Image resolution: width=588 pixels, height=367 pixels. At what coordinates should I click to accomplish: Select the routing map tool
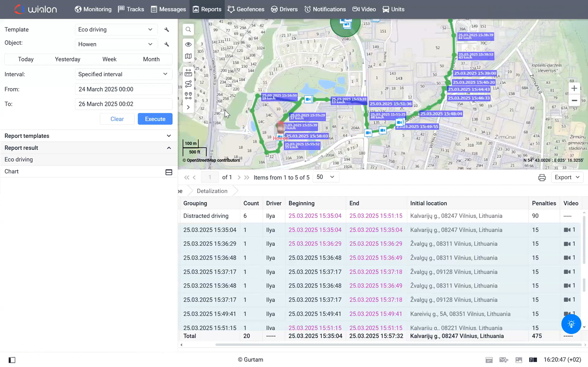pos(188,84)
